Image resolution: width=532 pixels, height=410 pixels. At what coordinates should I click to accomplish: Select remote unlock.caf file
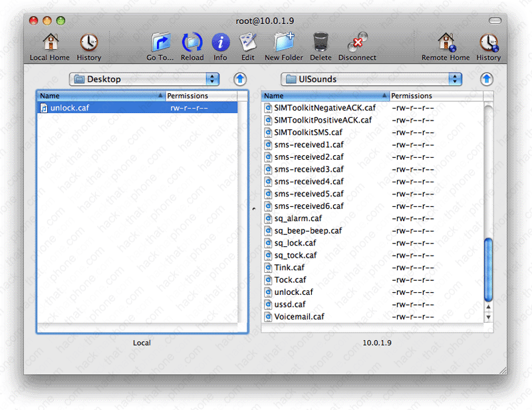[x=293, y=292]
